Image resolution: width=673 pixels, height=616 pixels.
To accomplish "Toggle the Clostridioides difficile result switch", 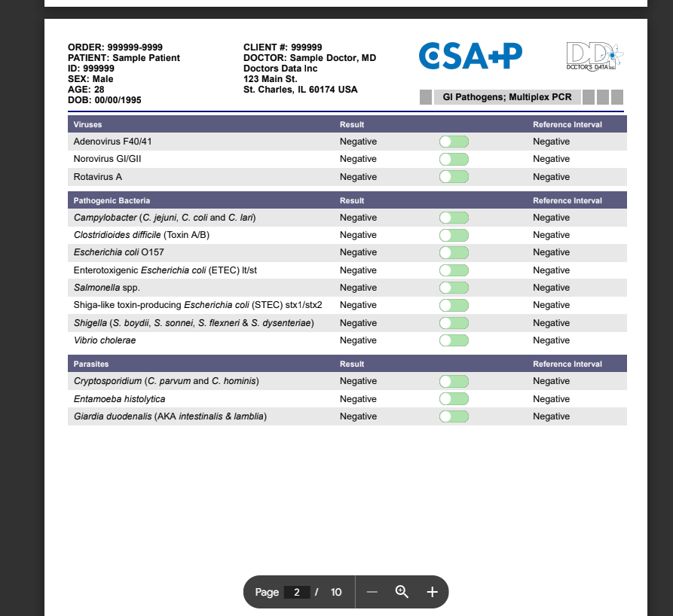I will (454, 235).
